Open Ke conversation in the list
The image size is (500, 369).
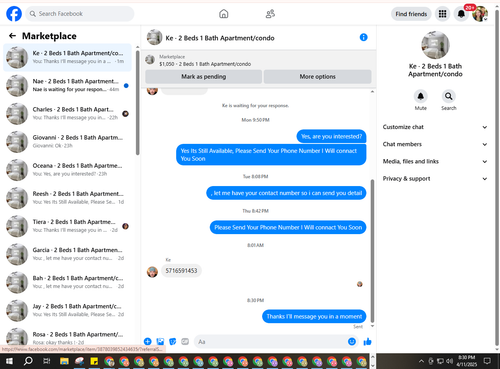68,57
